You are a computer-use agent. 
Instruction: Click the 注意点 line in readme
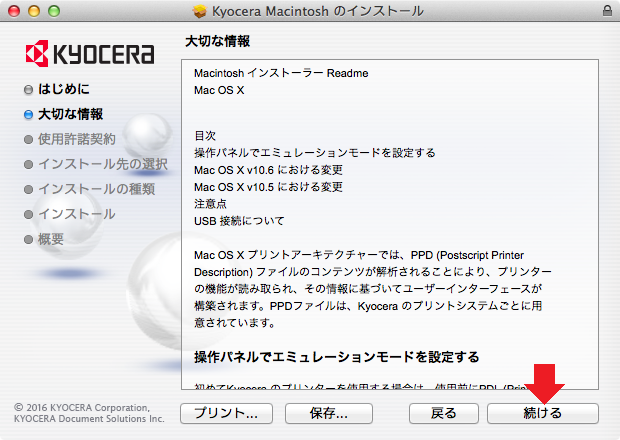(x=210, y=204)
